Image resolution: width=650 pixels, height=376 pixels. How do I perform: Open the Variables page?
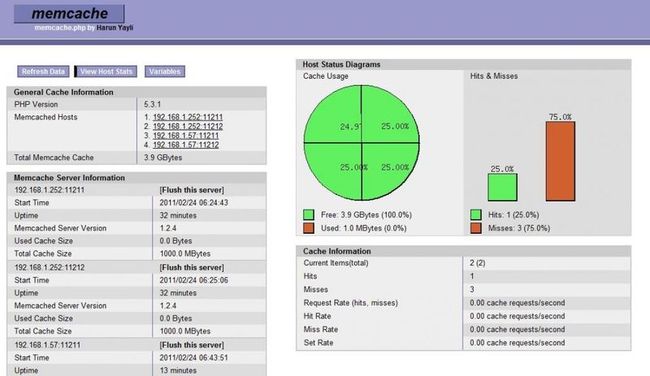165,71
